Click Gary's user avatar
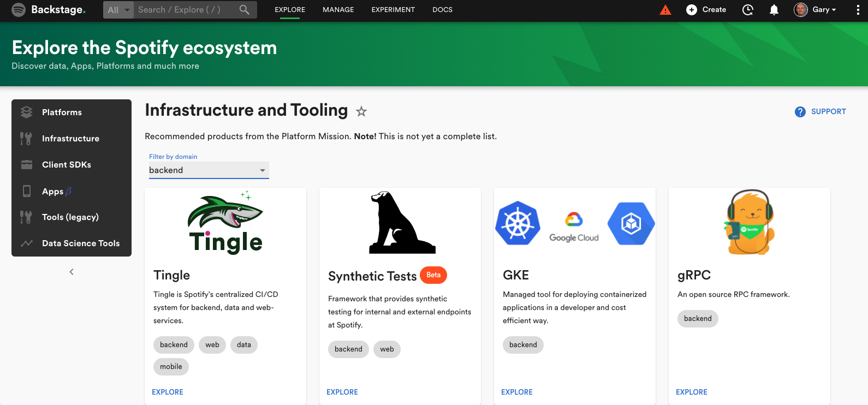 click(x=801, y=10)
